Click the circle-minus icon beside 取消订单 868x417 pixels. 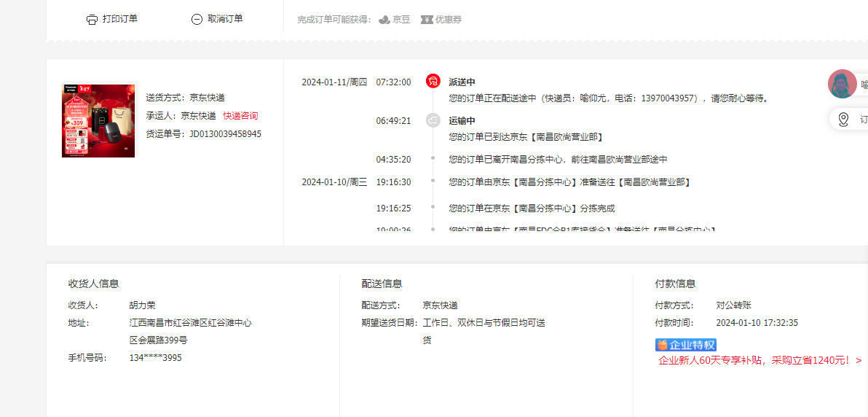197,20
